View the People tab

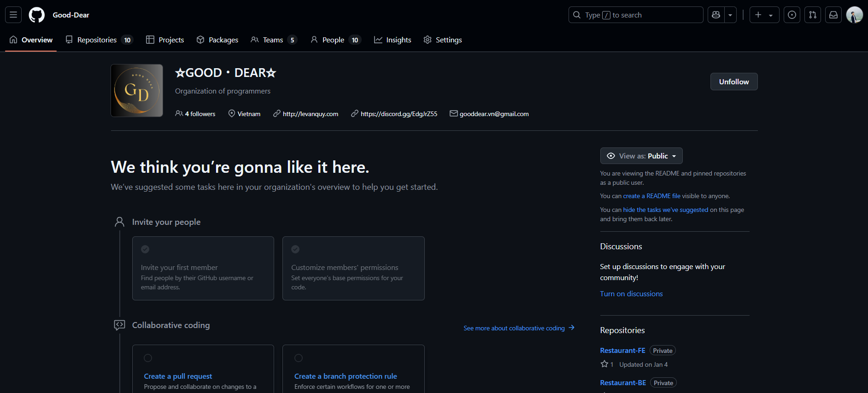pyautogui.click(x=335, y=40)
